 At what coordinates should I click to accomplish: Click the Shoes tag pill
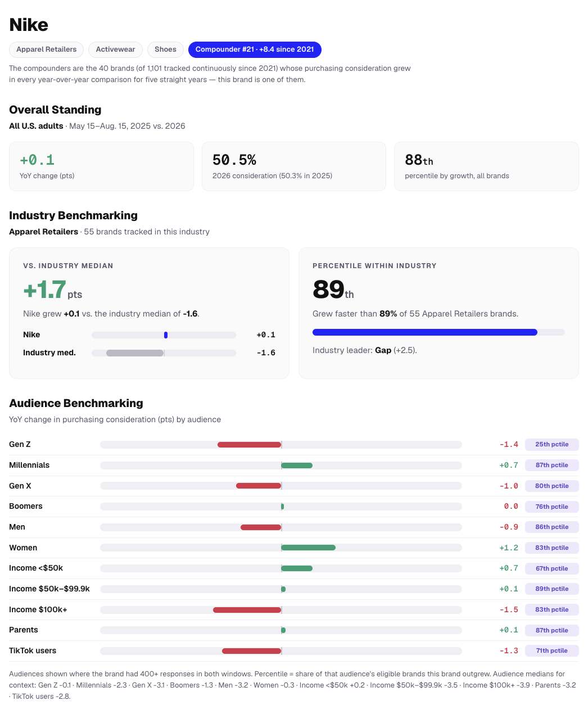pyautogui.click(x=165, y=49)
